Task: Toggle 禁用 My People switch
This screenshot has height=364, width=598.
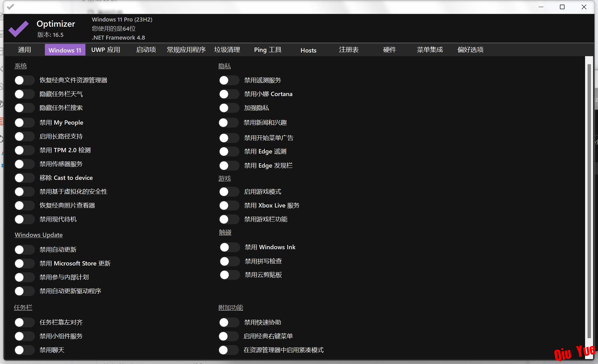Action: coord(24,123)
